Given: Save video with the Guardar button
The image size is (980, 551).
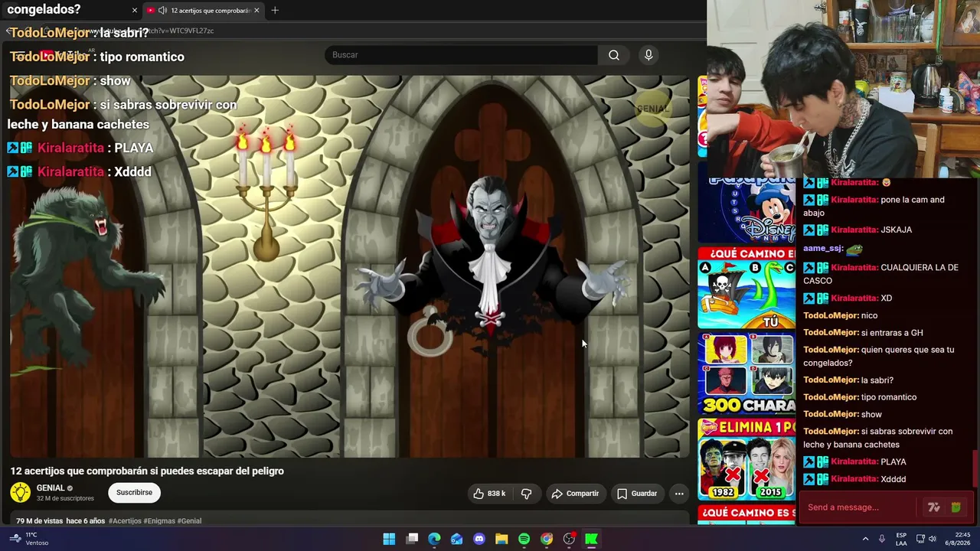Looking at the screenshot, I should 637,494.
